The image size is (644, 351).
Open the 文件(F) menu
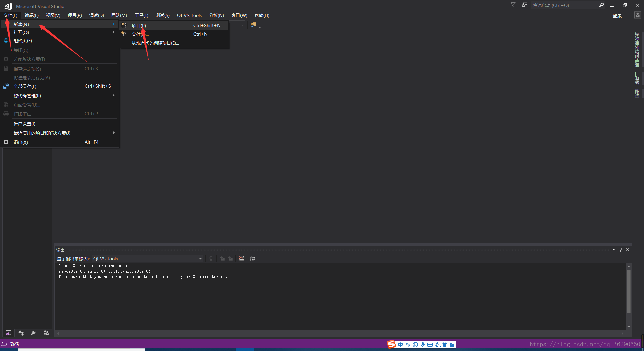(x=11, y=15)
